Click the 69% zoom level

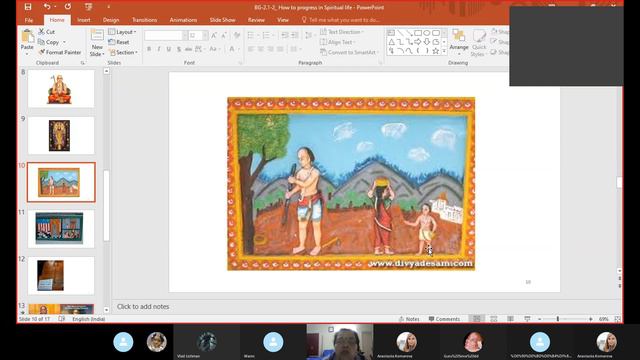tap(604, 319)
